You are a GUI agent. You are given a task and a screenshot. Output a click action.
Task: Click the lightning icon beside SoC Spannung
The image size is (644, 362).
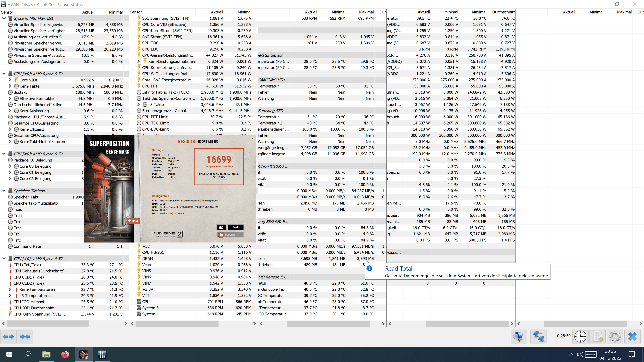[139, 18]
